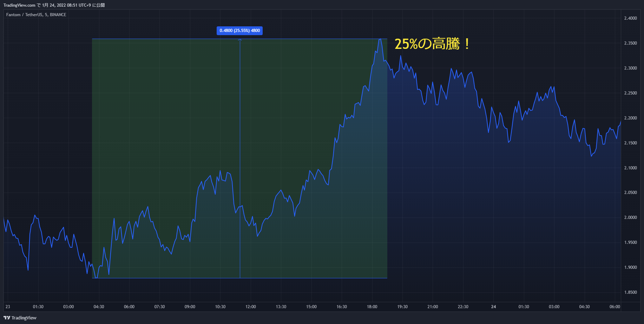644x324 pixels.
Task: Click the 10:30 time axis label
Action: [220, 307]
